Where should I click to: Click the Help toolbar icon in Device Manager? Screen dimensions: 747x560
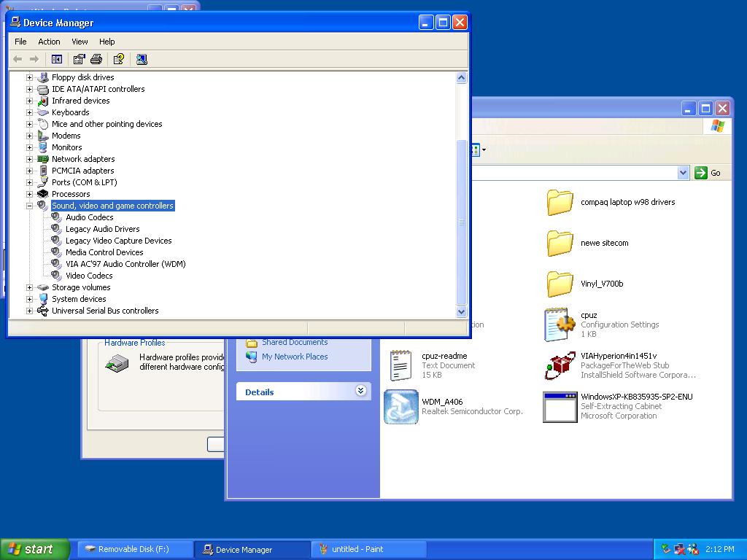(119, 59)
